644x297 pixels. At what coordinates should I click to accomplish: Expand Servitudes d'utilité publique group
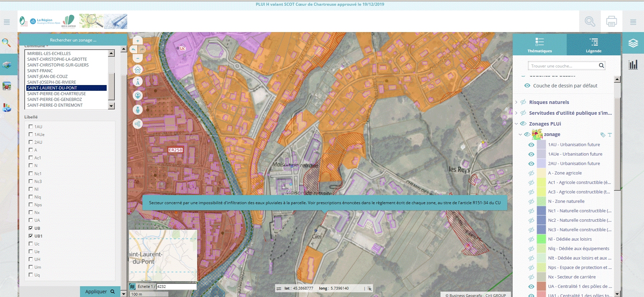pyautogui.click(x=516, y=113)
